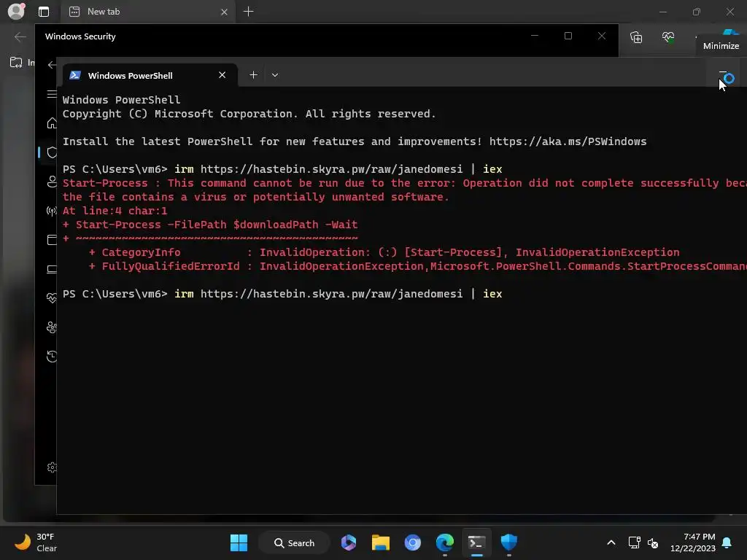Switch to Windows Security taskbar shield
The width and height of the screenshot is (747, 560).
(x=508, y=542)
